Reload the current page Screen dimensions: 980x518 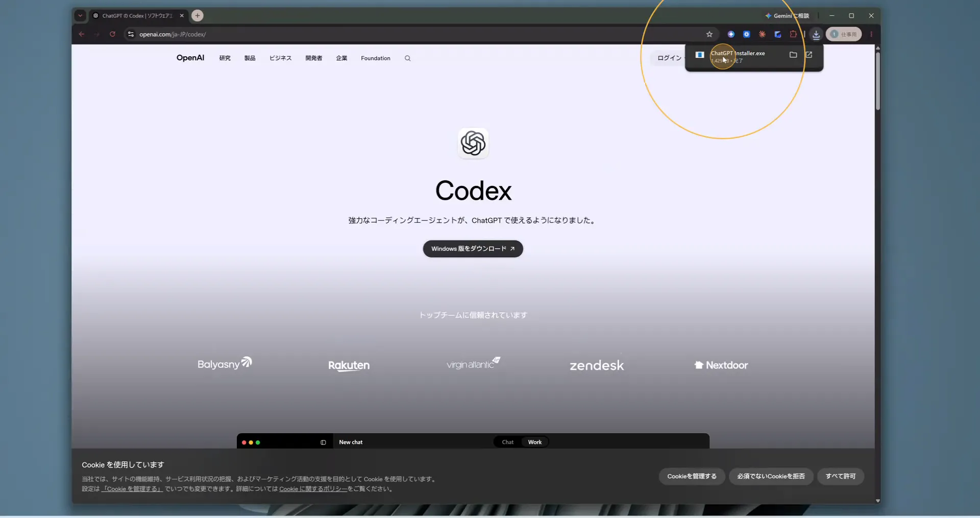click(x=112, y=34)
